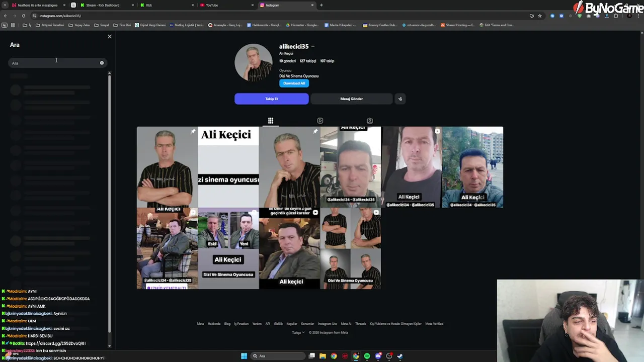
Task: Follow the profile with Takip Et
Action: tap(272, 99)
